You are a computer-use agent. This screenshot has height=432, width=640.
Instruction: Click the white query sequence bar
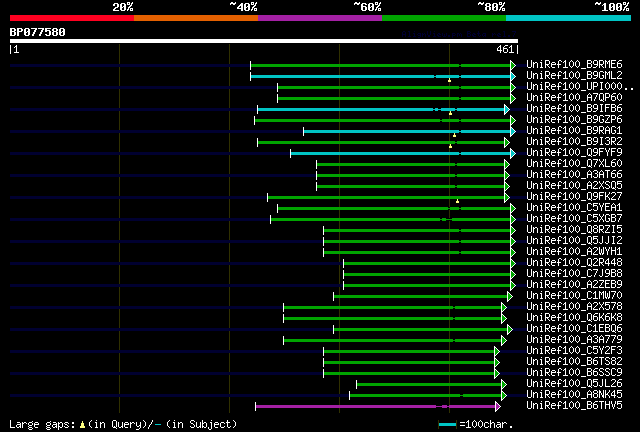pos(264,41)
